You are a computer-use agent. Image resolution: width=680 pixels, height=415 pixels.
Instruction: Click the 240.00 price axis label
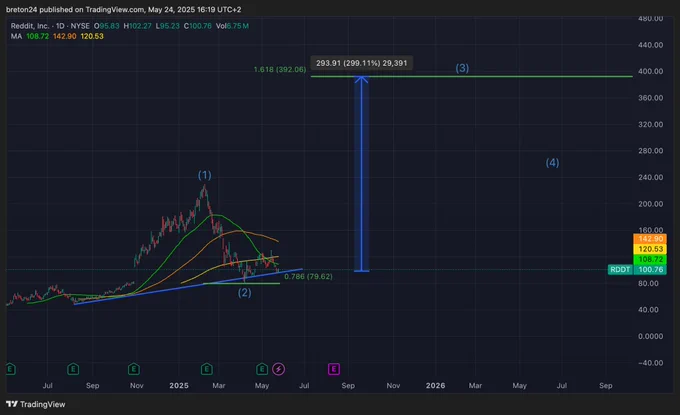pos(651,177)
